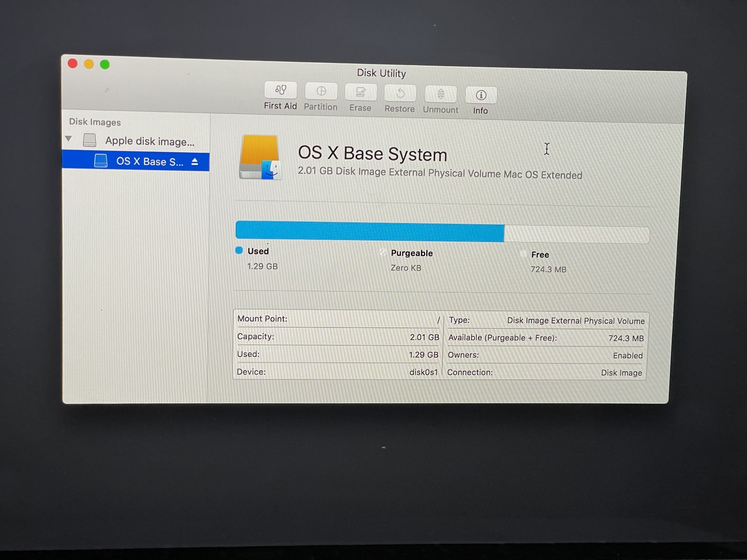The image size is (747, 560).
Task: Click the 2.01 GB Disk Image description subtitle
Action: [440, 173]
